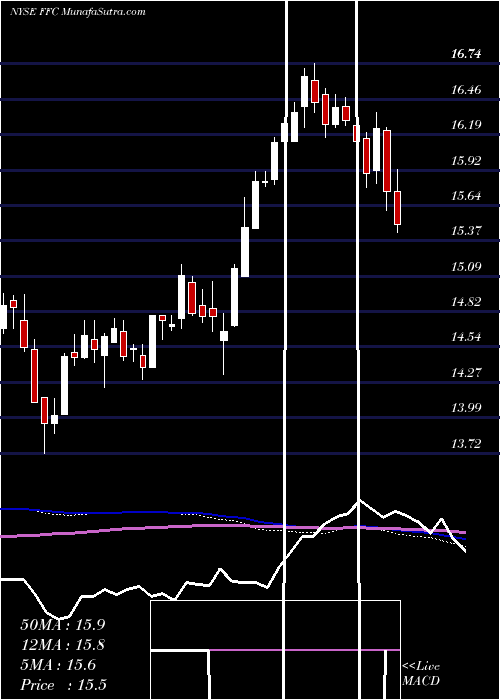Screen dimensions: 500x700
Task: Click the 16.74 price level label
Action: pos(466,54)
